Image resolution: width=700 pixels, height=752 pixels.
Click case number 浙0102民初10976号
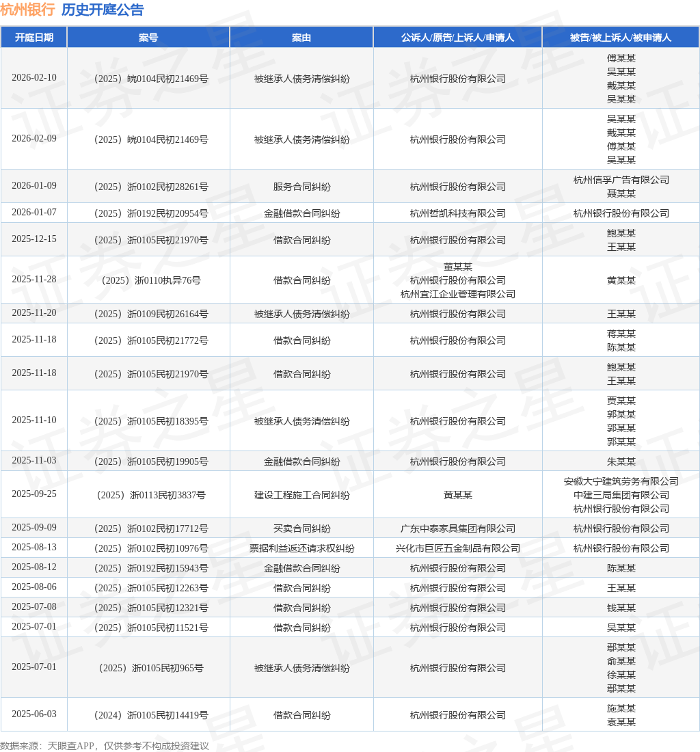tap(151, 549)
